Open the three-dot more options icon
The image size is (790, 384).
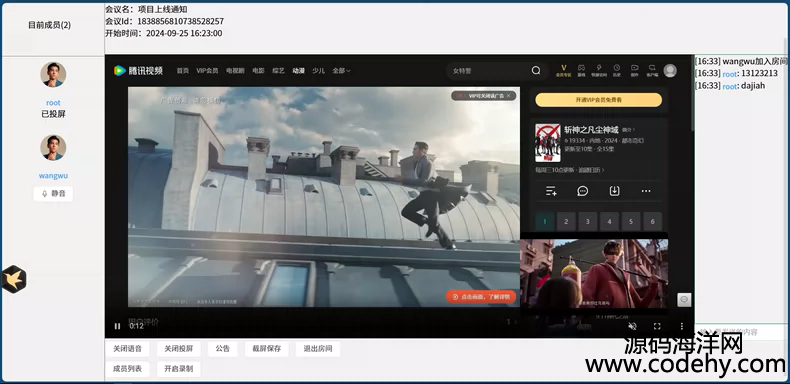pyautogui.click(x=646, y=191)
